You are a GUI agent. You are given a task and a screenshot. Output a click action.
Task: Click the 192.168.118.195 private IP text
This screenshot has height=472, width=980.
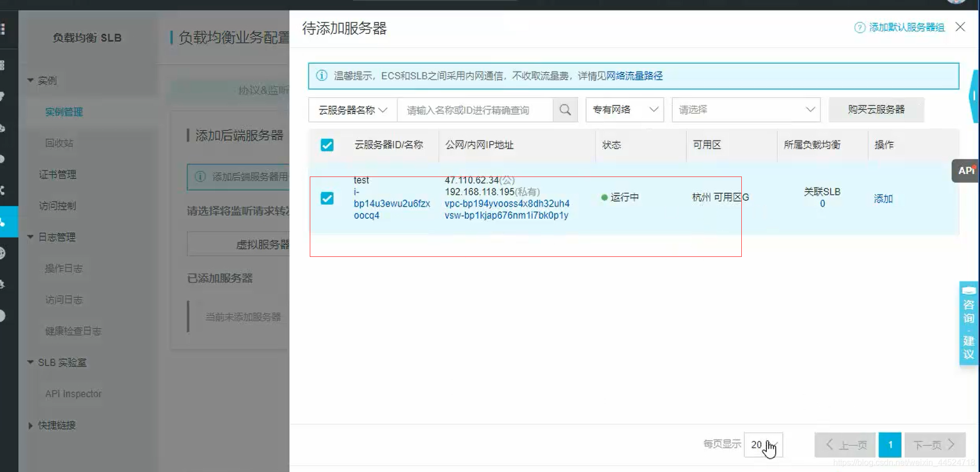click(x=480, y=192)
